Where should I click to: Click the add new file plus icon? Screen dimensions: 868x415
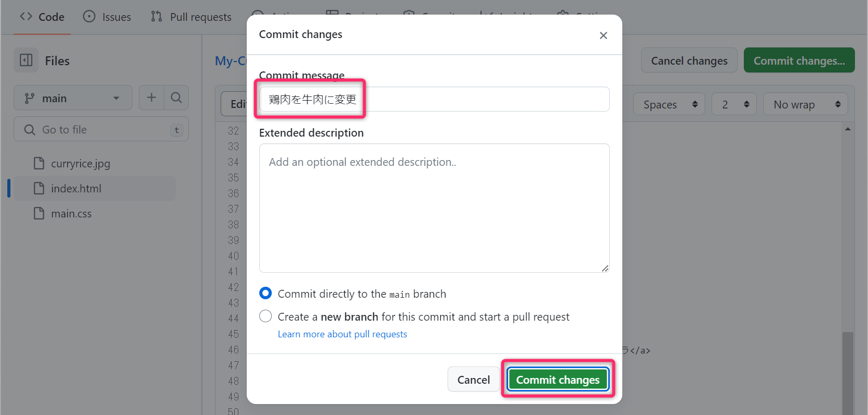click(151, 97)
